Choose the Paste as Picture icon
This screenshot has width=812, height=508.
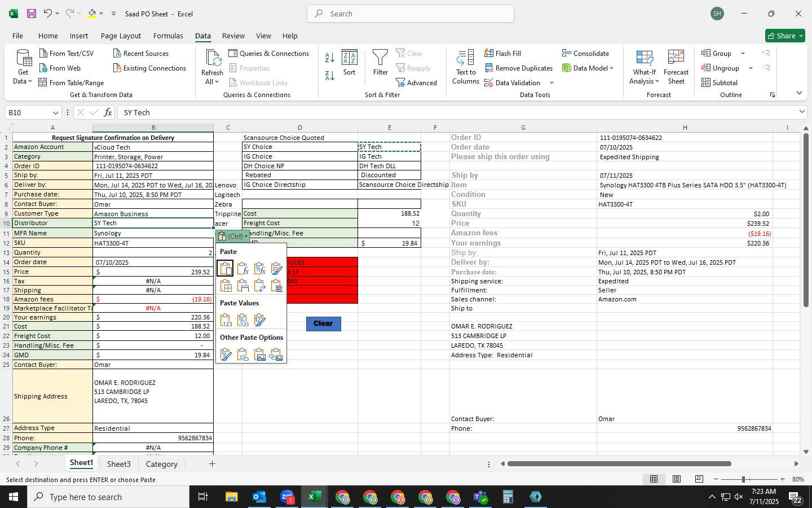[259, 354]
